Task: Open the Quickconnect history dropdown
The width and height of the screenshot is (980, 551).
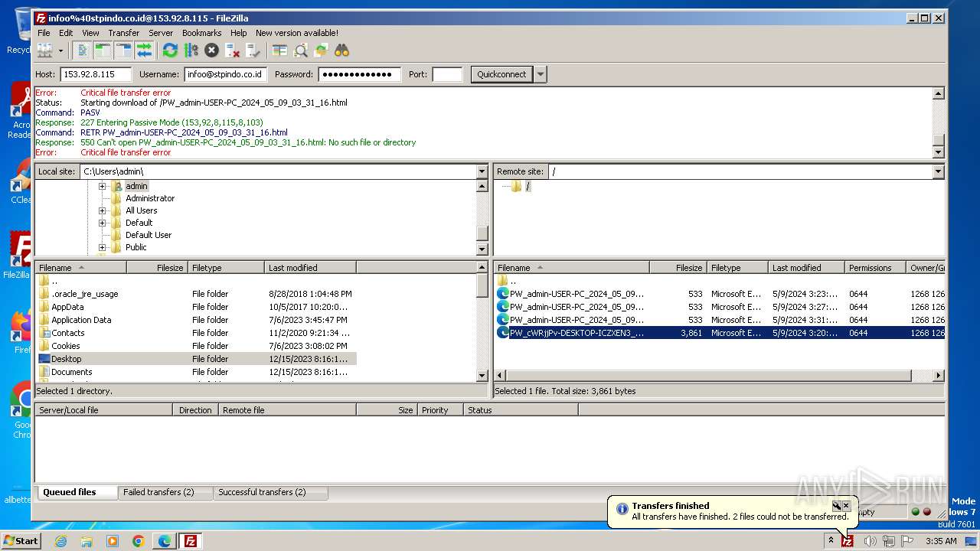Action: [x=541, y=74]
